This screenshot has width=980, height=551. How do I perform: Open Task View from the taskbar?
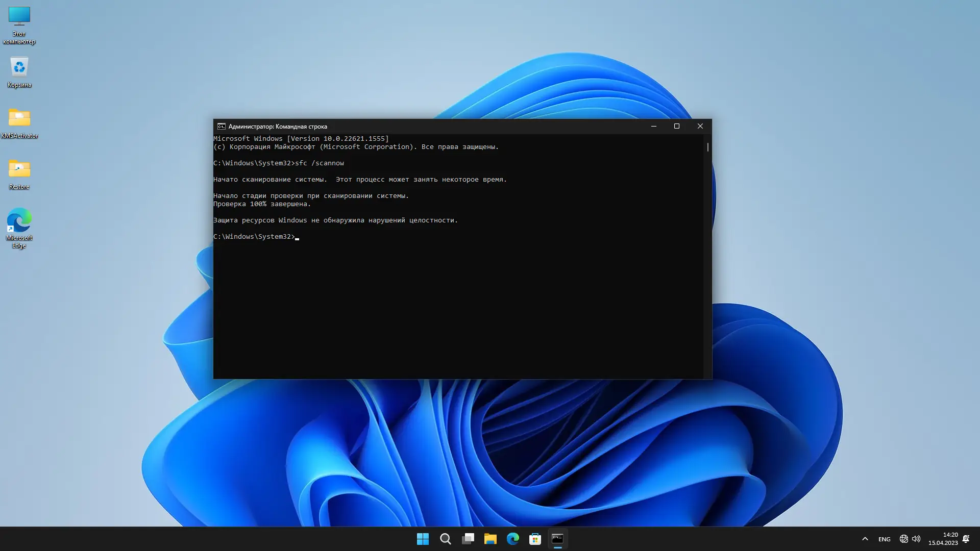tap(468, 539)
